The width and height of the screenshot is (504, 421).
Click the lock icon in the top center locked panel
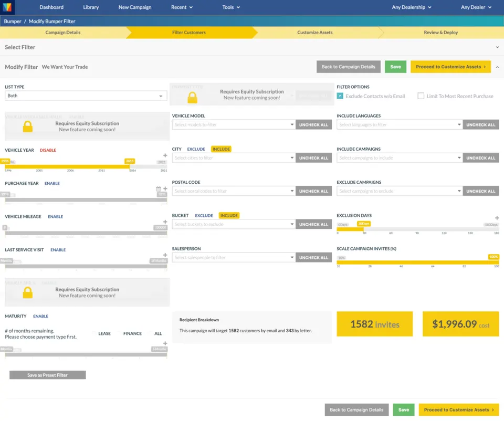193,98
